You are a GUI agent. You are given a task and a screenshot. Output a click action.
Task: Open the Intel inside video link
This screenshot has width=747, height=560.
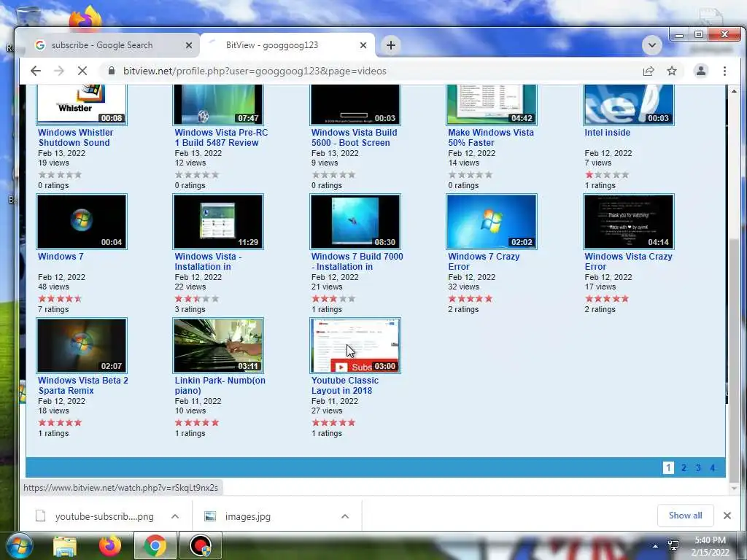click(x=608, y=133)
